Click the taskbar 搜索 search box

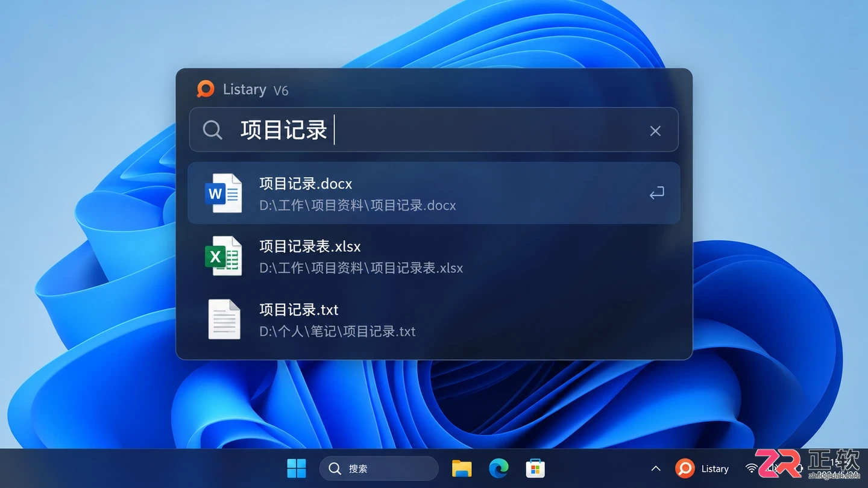pyautogui.click(x=379, y=468)
